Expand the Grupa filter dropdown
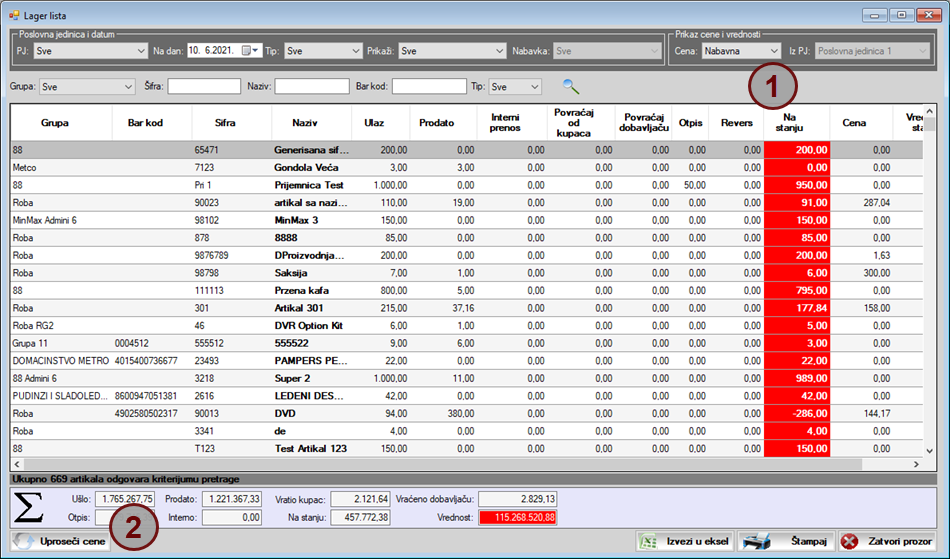The height and width of the screenshot is (559, 950). tap(87, 87)
